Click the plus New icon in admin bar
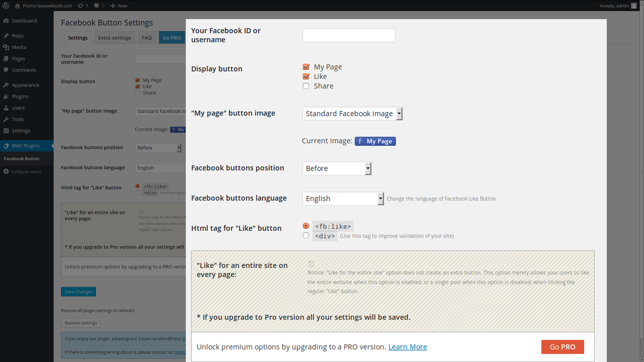Image resolution: width=644 pixels, height=362 pixels. (113, 6)
